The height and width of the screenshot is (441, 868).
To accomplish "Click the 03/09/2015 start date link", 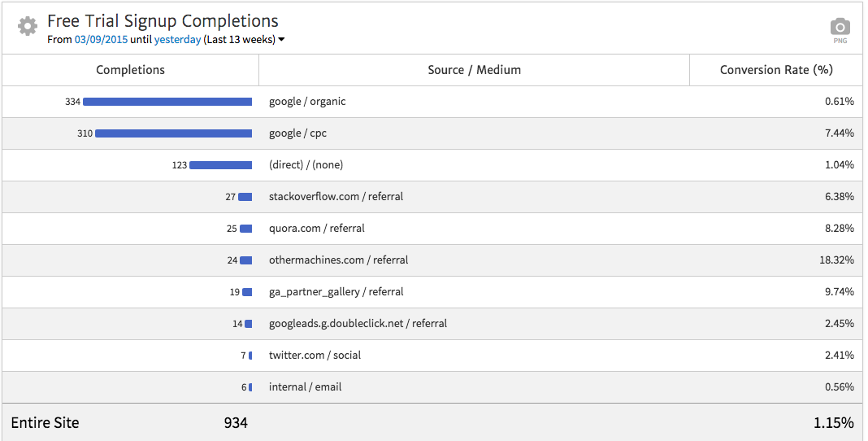I will 101,39.
